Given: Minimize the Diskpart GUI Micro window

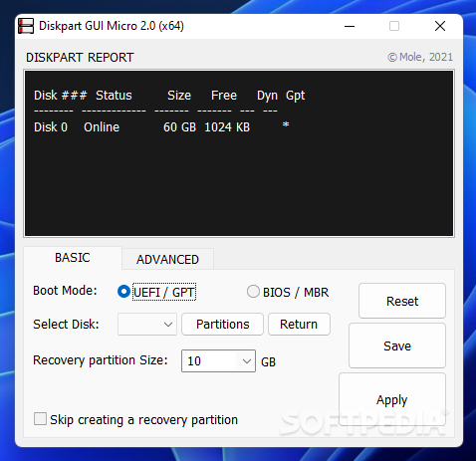Looking at the screenshot, I should click(350, 26).
